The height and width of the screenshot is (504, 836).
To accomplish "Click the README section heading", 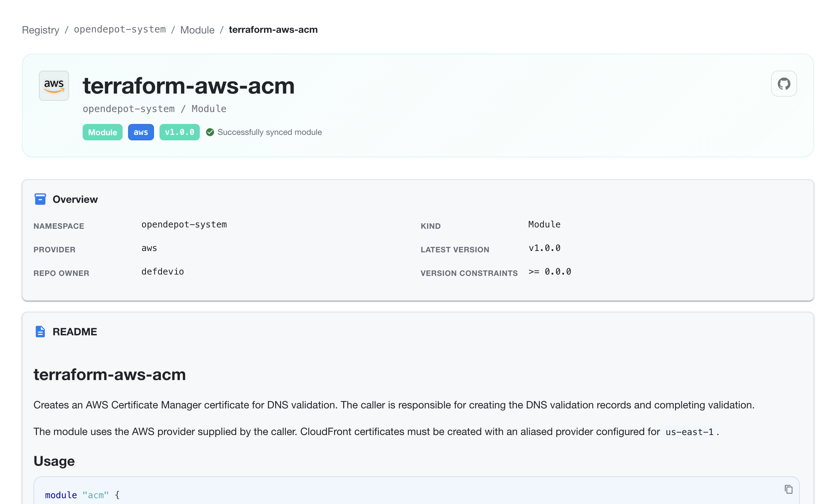I will coord(75,332).
